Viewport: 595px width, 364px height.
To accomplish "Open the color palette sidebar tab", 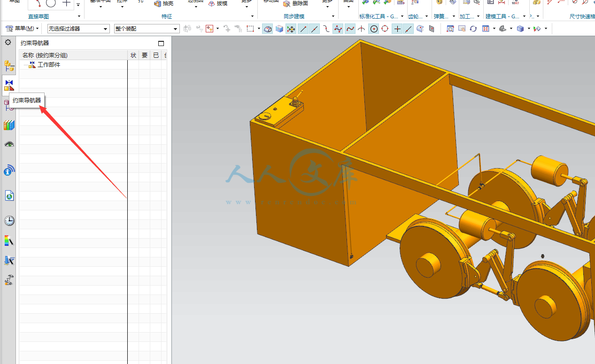I will coord(9,240).
